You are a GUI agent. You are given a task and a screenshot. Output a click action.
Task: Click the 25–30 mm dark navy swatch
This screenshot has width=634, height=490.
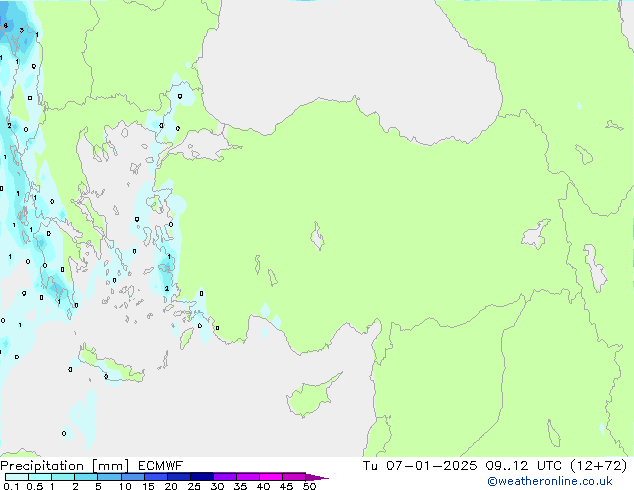point(202,477)
